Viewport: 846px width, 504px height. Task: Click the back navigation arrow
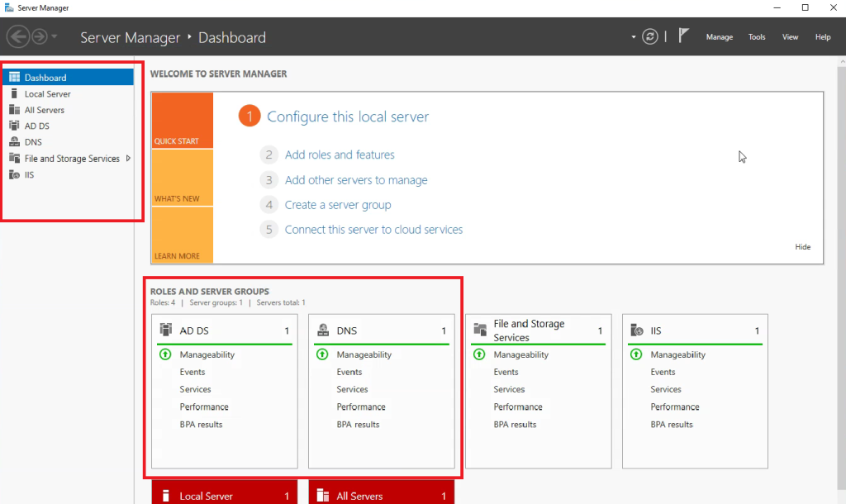(18, 36)
